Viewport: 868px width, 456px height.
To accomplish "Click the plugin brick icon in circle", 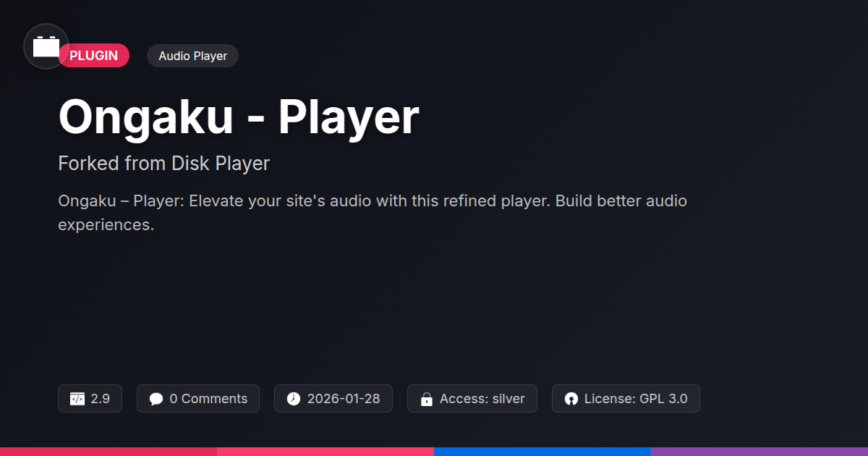I will pos(46,46).
